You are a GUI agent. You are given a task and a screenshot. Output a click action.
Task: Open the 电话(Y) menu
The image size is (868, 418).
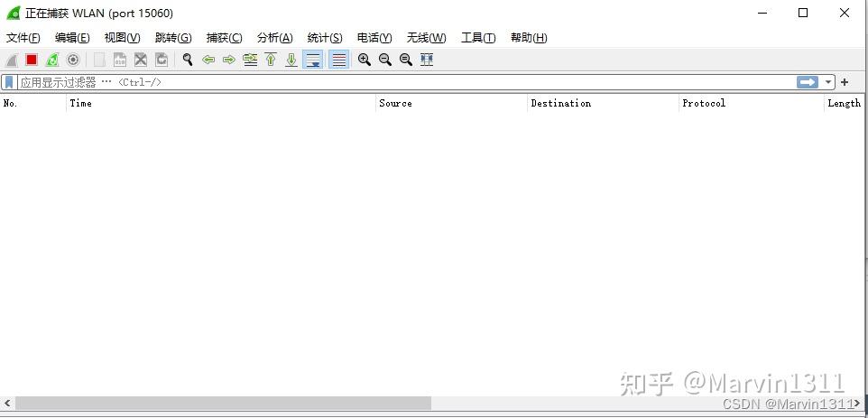click(x=374, y=38)
